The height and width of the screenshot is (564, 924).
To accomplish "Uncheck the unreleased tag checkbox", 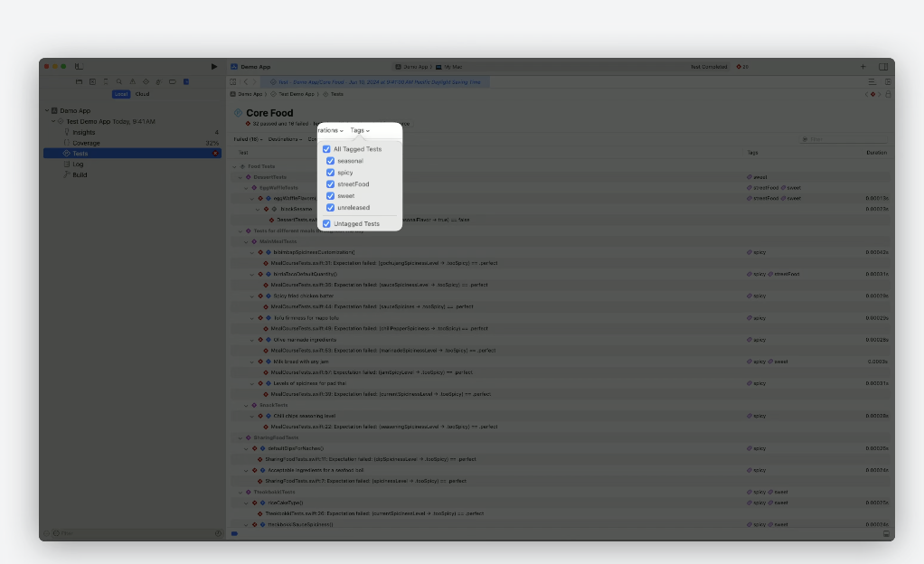I will [x=331, y=208].
